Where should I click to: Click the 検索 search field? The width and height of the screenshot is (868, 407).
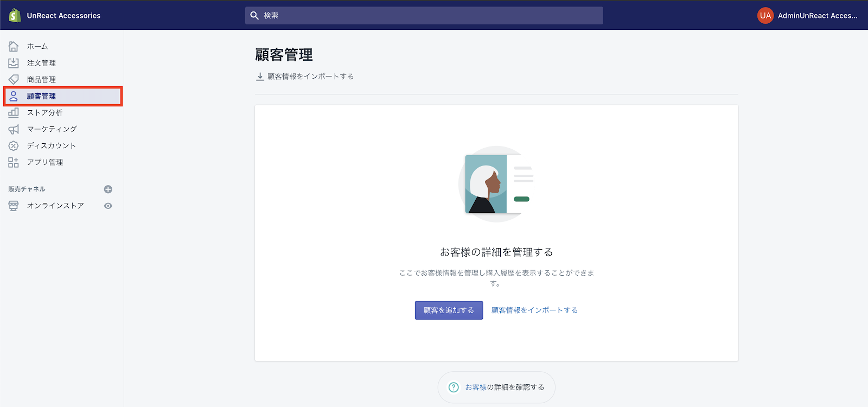[424, 16]
